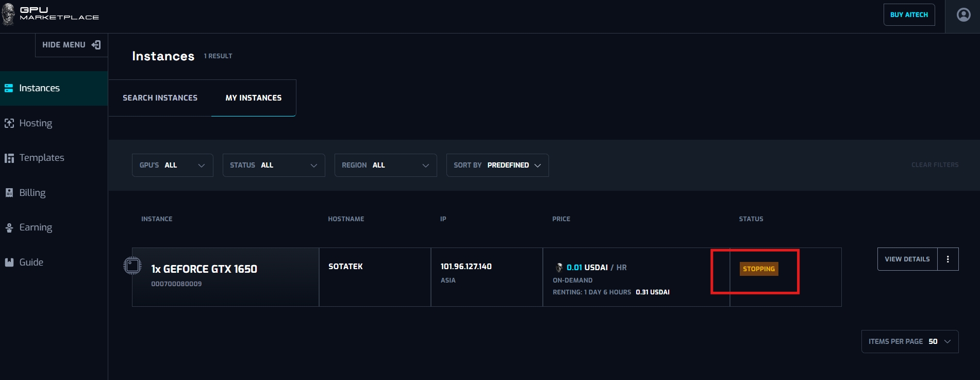
Task: Expand the Region filter dropdown
Action: point(385,166)
